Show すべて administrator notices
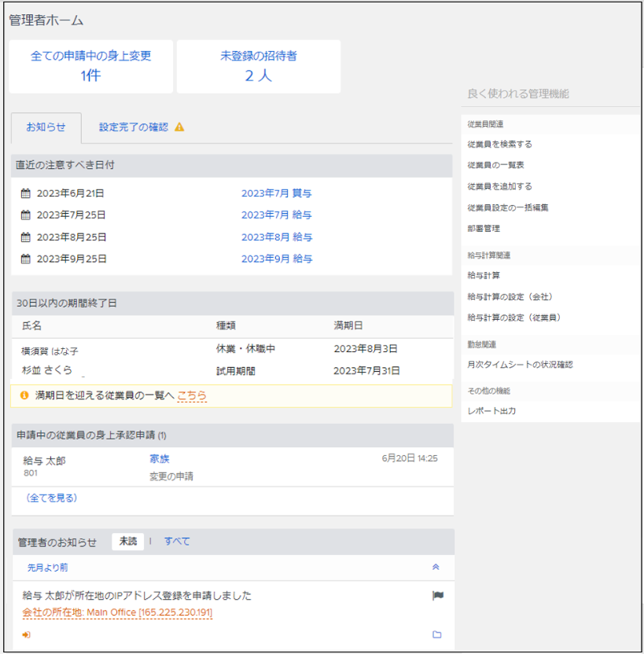Screen dimensions: 644x654 177,542
